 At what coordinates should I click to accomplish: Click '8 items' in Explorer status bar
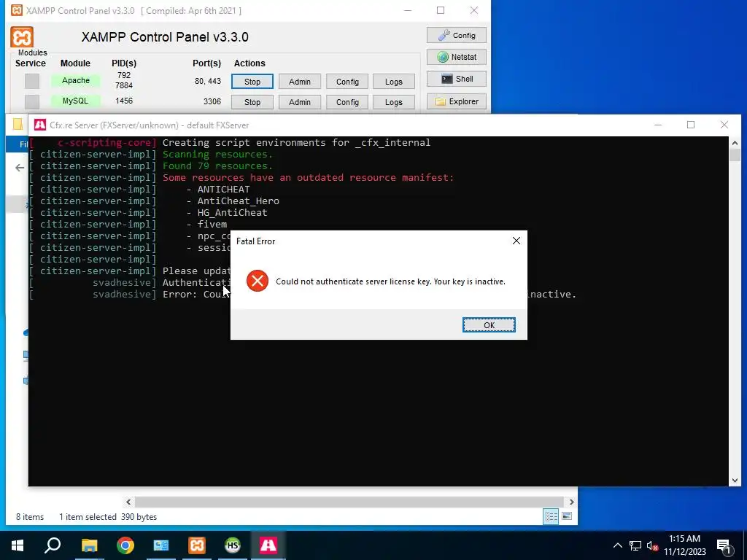pyautogui.click(x=30, y=517)
